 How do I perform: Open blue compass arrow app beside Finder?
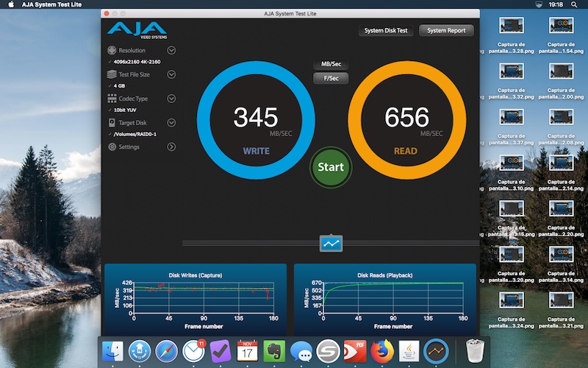click(x=140, y=351)
